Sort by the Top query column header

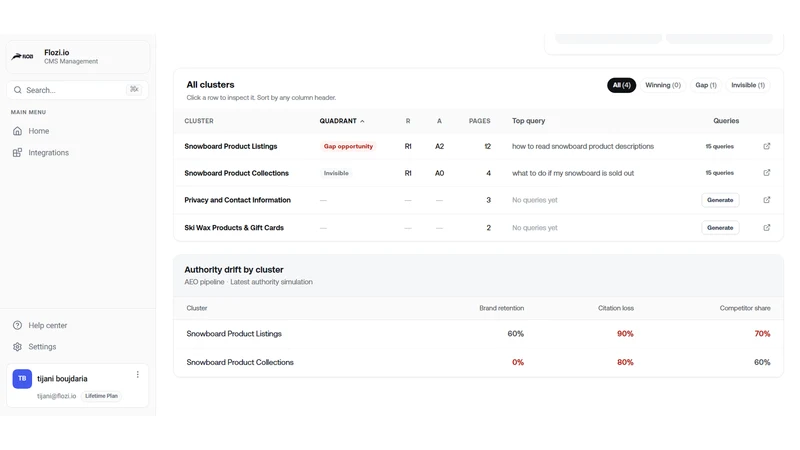529,121
